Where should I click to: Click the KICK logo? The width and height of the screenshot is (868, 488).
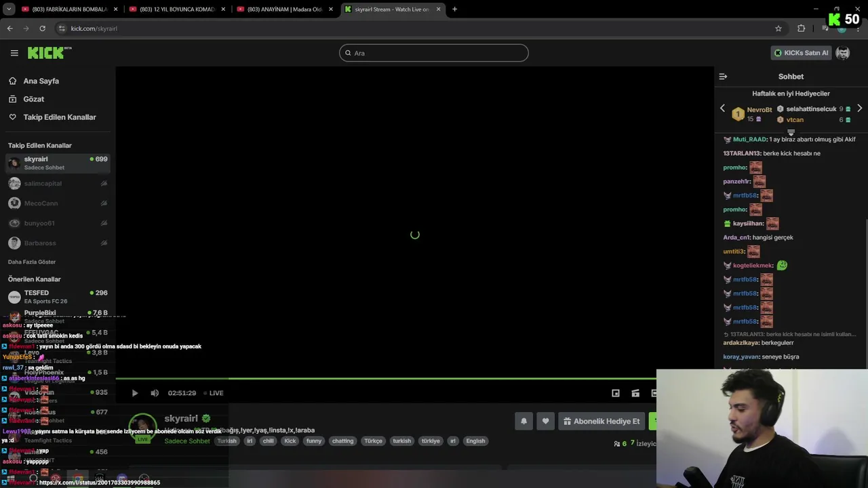[49, 53]
